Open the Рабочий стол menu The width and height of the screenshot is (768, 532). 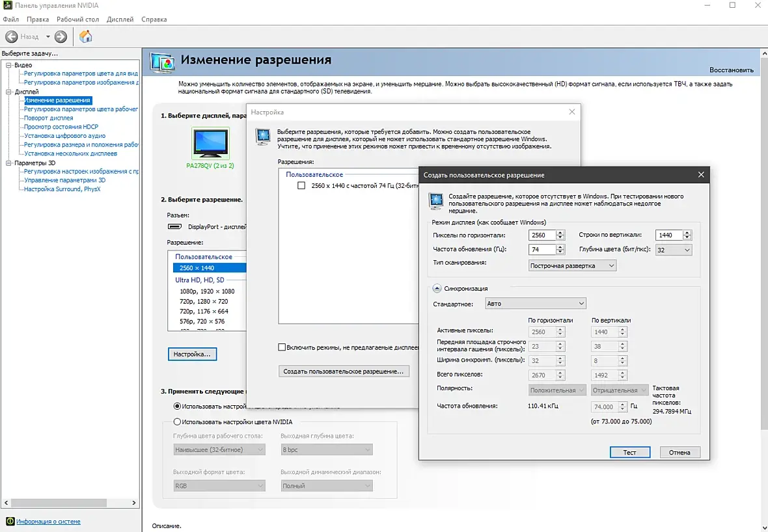click(x=78, y=19)
